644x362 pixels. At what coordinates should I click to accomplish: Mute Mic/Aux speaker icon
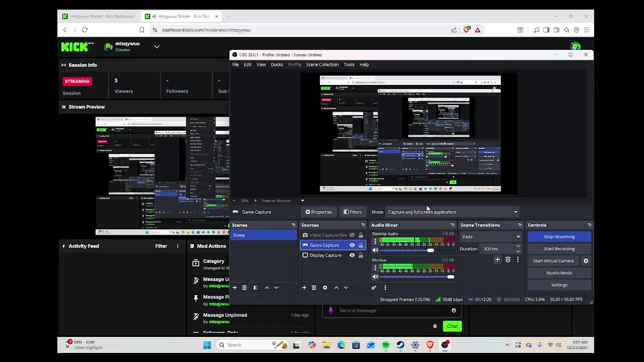click(375, 277)
